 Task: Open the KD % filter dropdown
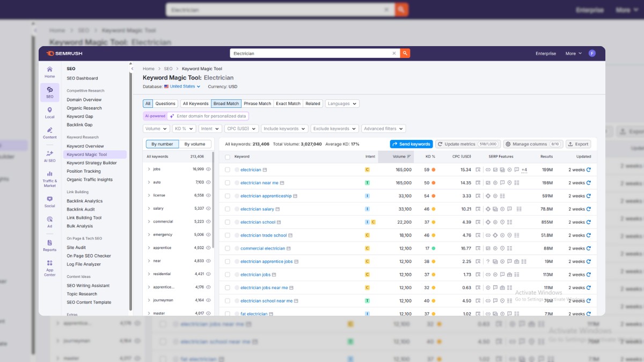click(184, 129)
